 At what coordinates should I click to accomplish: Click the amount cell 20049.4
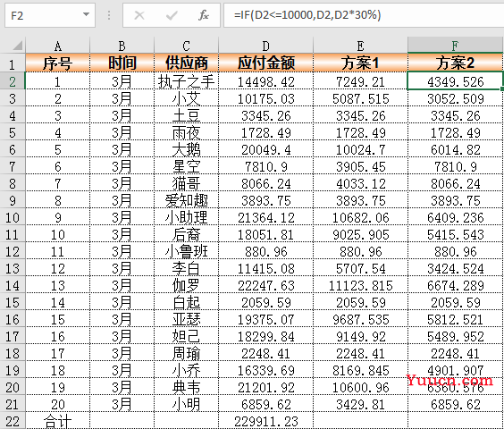(x=265, y=149)
